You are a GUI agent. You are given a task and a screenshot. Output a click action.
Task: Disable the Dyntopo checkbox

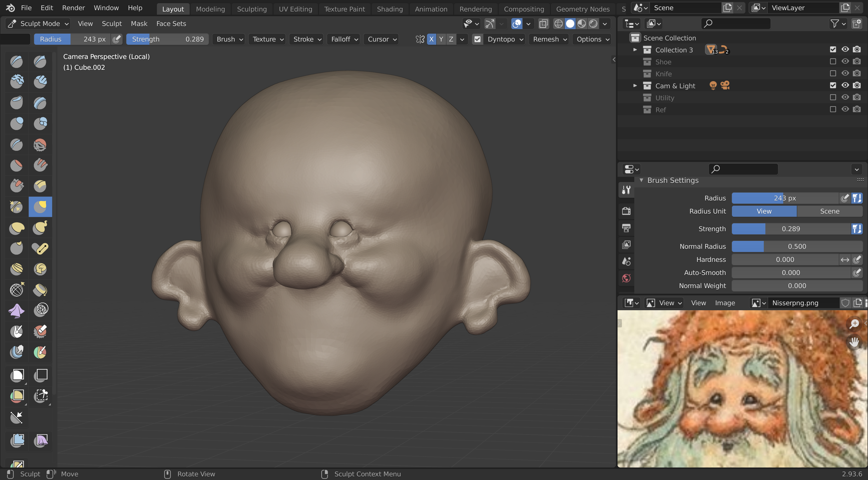click(477, 39)
